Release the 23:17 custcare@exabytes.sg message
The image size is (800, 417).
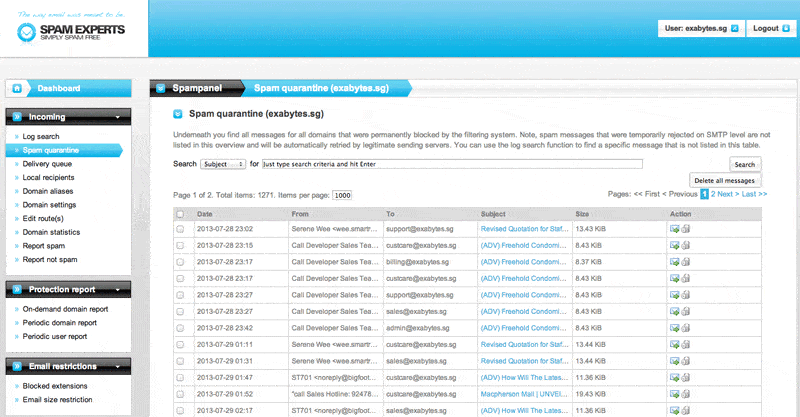(674, 279)
